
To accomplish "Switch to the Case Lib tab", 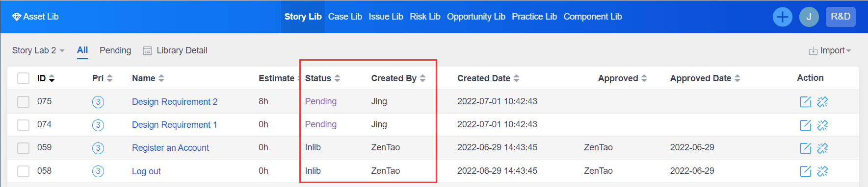I will (345, 17).
